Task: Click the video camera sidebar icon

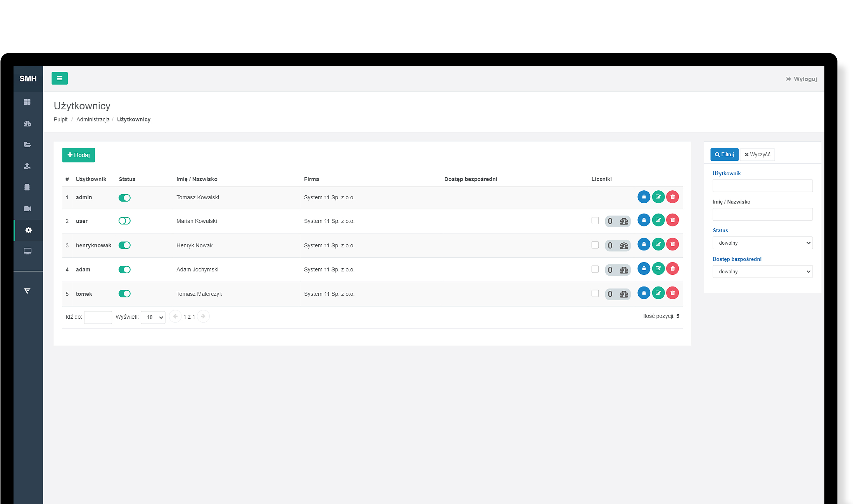Action: 27,209
